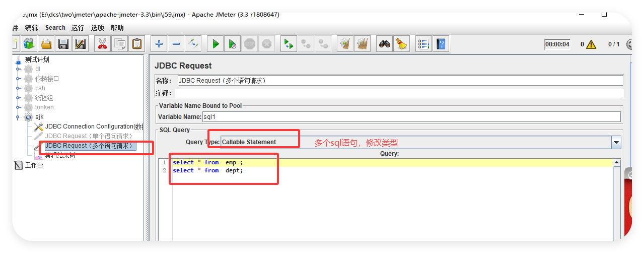Image resolution: width=644 pixels, height=253 pixels.
Task: Select the 线程组 tree item
Action: coord(44,98)
